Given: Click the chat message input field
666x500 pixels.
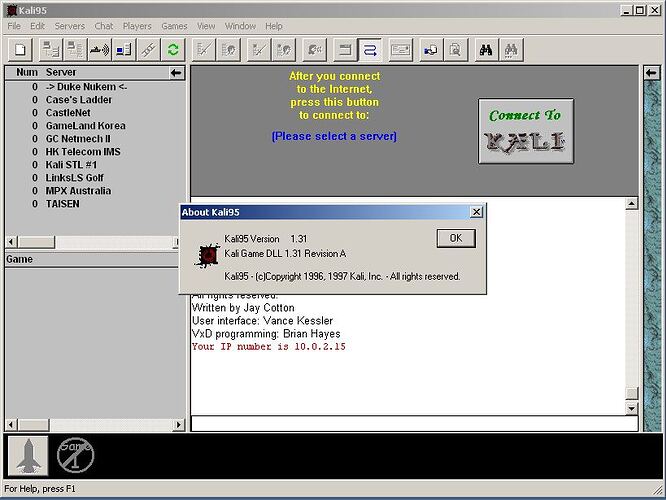Looking at the screenshot, I should tap(415, 424).
